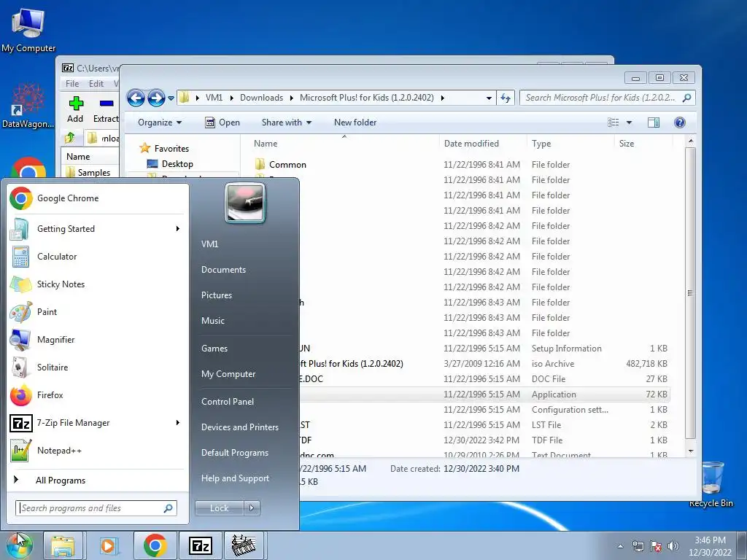Open Windows Explorer from taskbar
This screenshot has height=560, width=747.
pyautogui.click(x=63, y=545)
